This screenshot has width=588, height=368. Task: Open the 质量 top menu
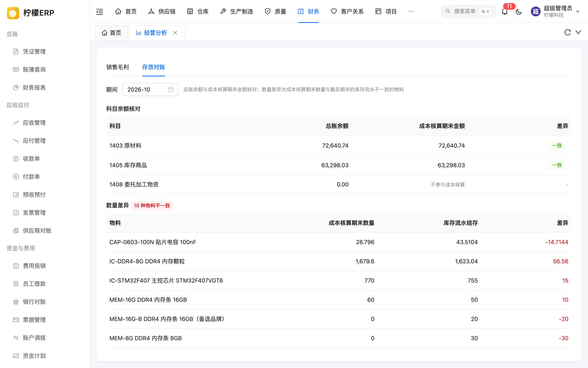[x=276, y=11]
